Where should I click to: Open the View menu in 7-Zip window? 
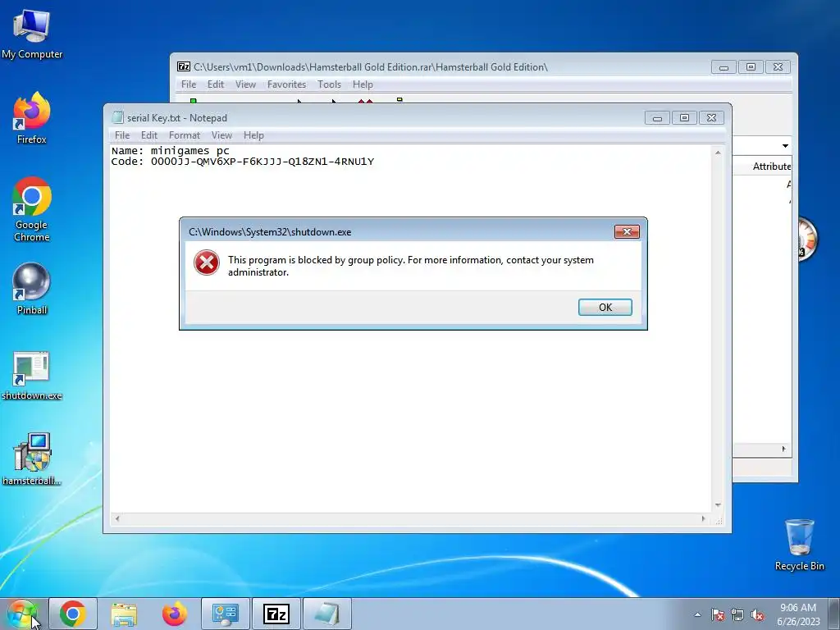(x=245, y=84)
